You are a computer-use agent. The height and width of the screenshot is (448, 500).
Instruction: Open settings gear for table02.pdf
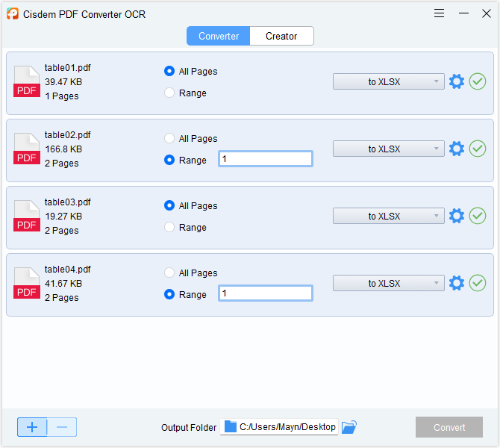click(457, 149)
